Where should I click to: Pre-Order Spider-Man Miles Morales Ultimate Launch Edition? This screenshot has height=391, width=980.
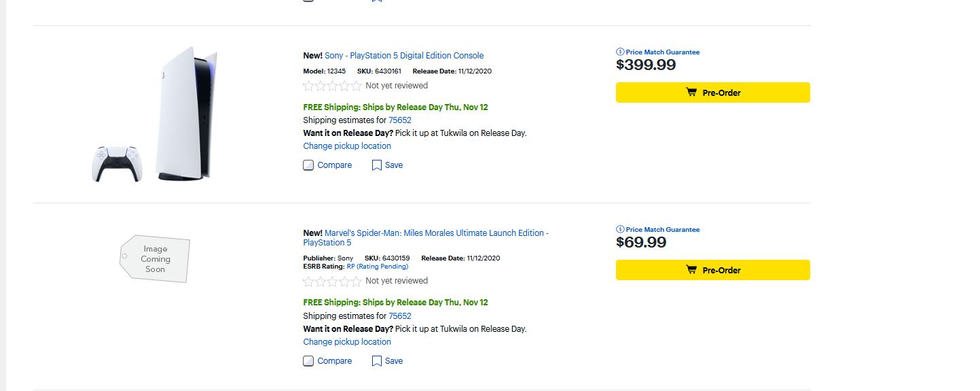coord(712,270)
